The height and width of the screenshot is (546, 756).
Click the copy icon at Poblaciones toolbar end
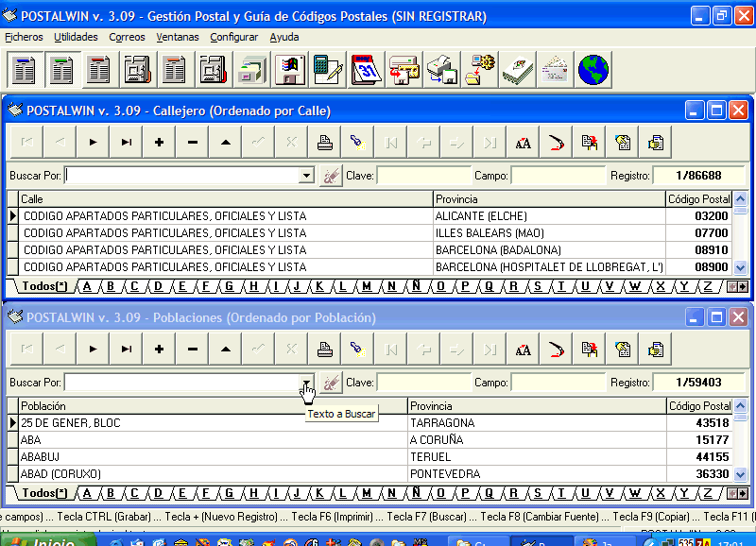pos(656,349)
